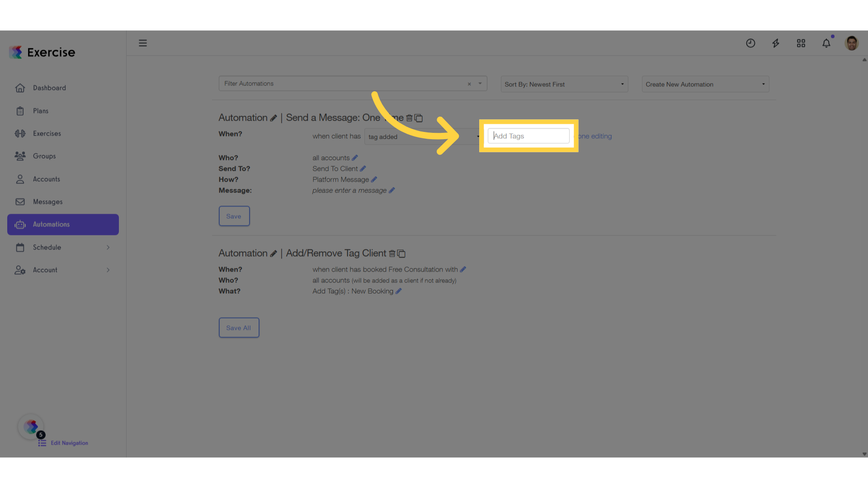Open the Sort By Newest First dropdown
Viewport: 868px width, 488px height.
564,84
